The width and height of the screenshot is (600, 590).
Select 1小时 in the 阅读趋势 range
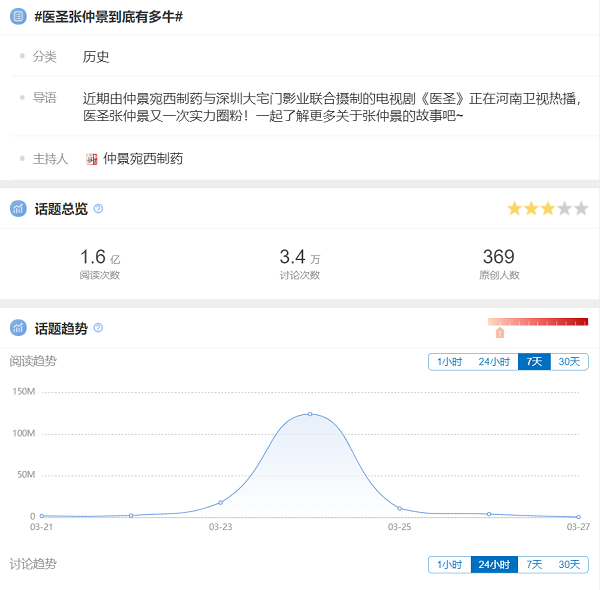[449, 362]
